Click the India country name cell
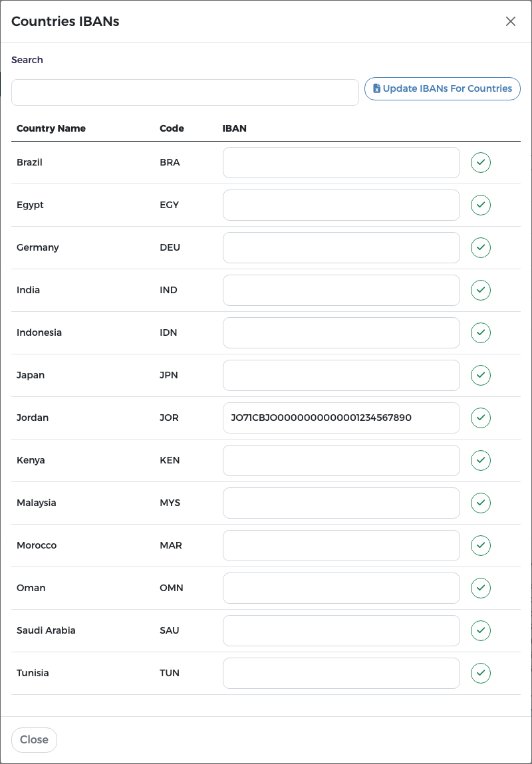532x764 pixels. [x=28, y=291]
